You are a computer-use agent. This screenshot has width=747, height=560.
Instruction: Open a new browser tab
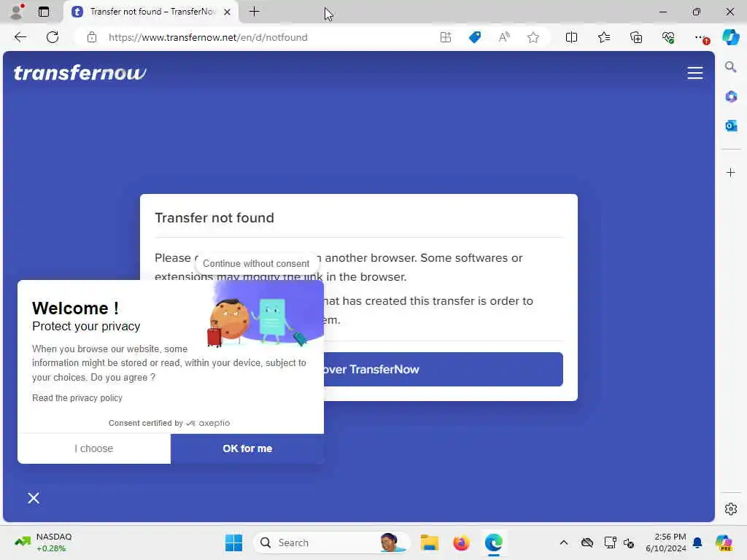point(255,12)
